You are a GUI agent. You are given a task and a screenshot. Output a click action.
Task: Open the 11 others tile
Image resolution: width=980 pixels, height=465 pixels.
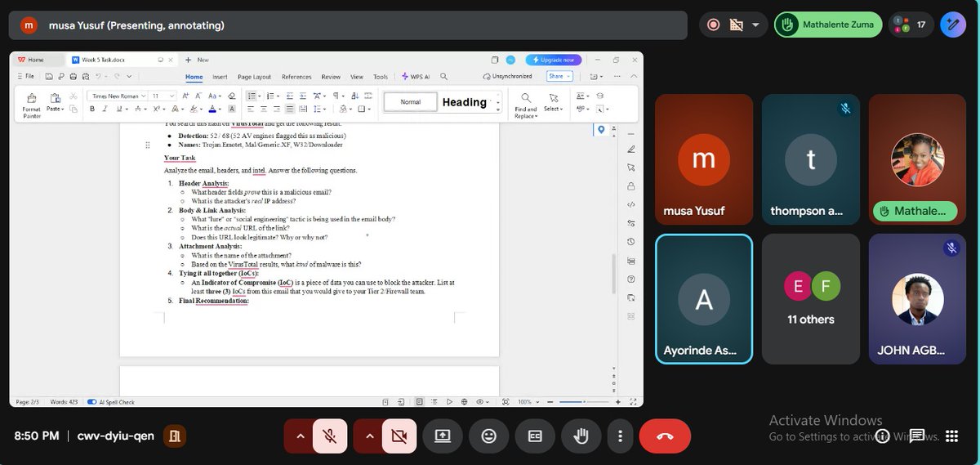(810, 299)
